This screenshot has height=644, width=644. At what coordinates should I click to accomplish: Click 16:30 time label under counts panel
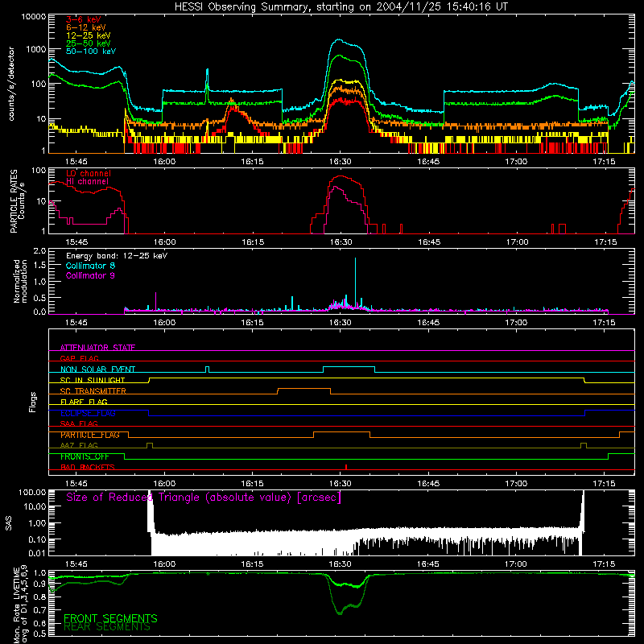coord(340,162)
